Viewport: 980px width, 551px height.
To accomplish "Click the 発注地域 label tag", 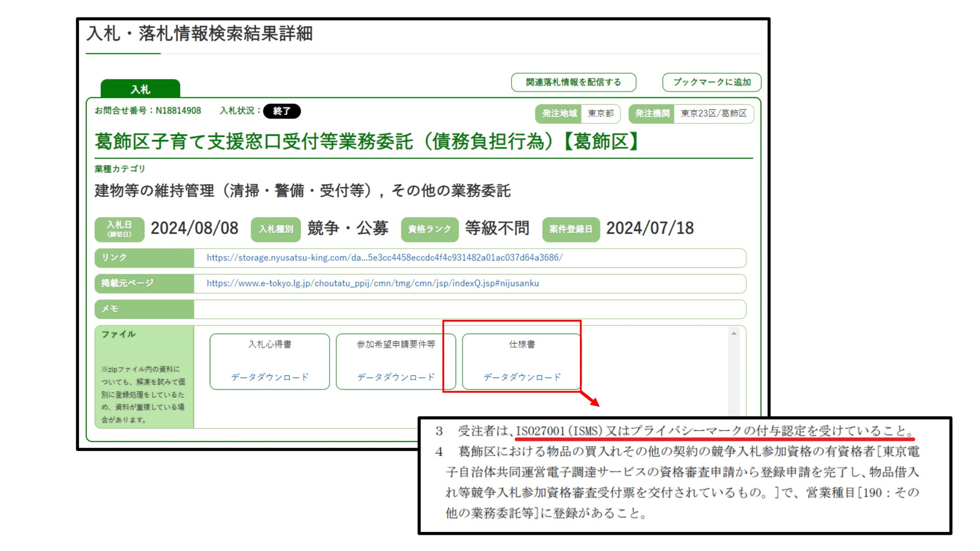I will coord(558,114).
